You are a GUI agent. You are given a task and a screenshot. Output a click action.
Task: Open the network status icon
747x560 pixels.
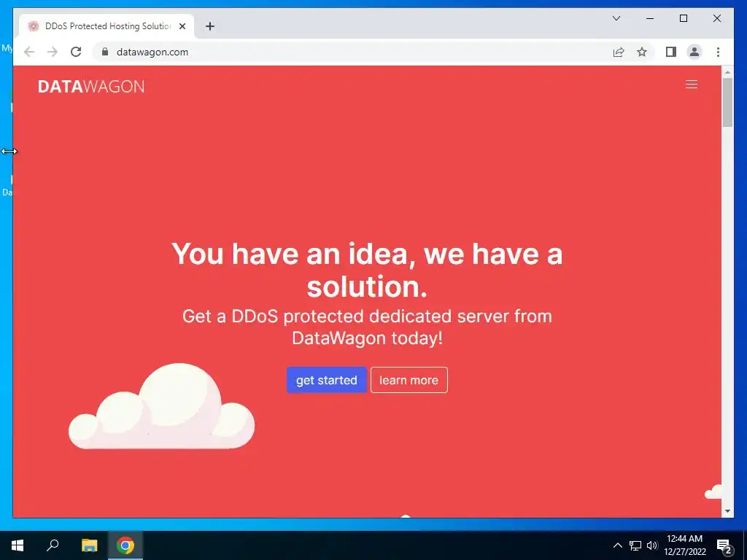coord(635,545)
